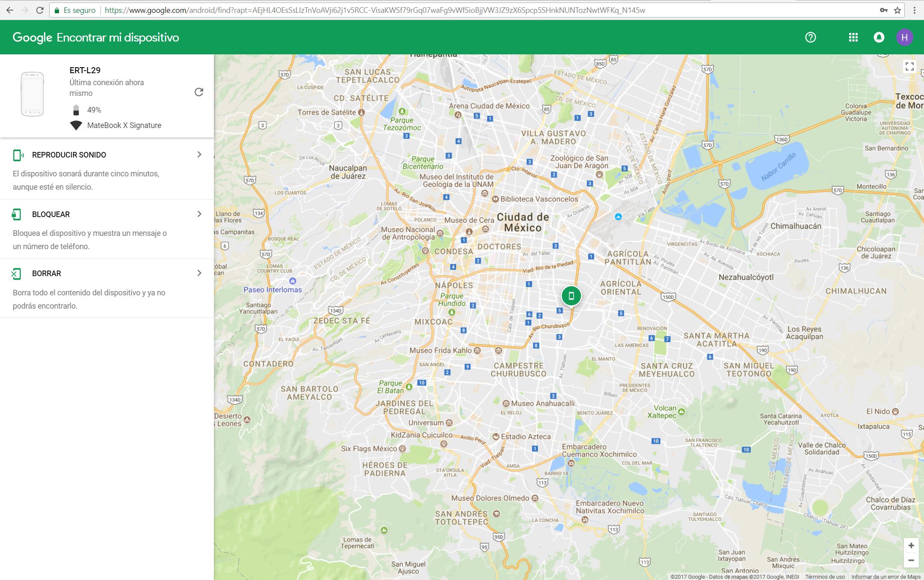Expand the Bloquear option chevron
This screenshot has height=580, width=924.
click(199, 214)
